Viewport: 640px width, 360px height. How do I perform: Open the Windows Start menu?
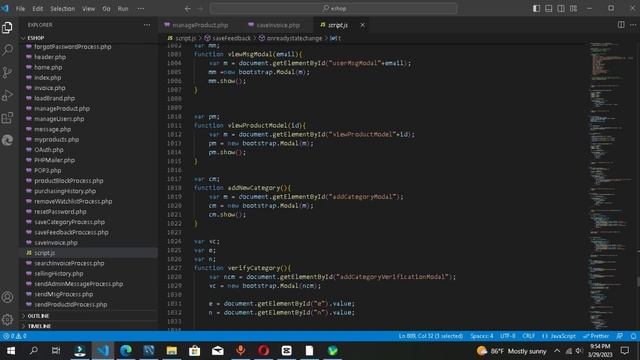[11, 351]
